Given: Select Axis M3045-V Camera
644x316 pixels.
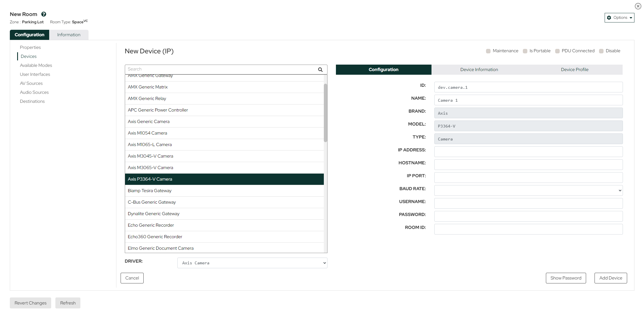Looking at the screenshot, I should (224, 156).
